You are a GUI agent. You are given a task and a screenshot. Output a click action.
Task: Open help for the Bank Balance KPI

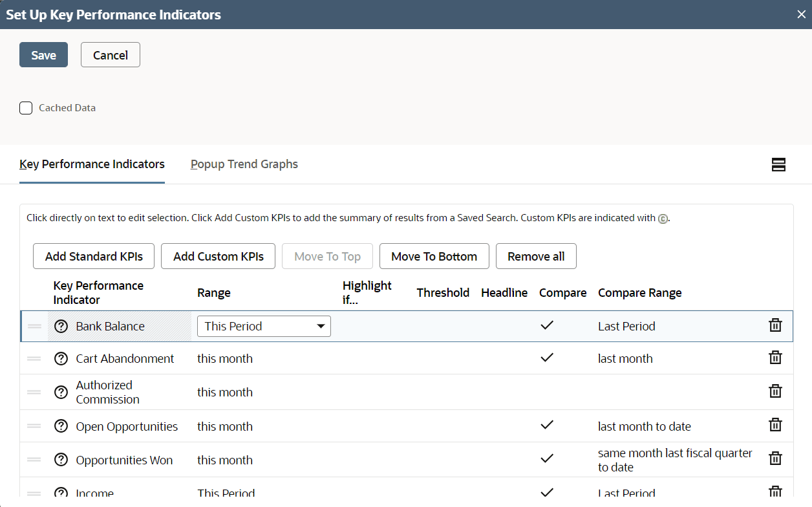click(x=61, y=326)
